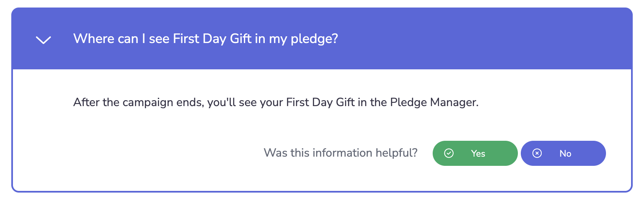Click the circled tick beside Yes
644x198 pixels.
click(449, 153)
